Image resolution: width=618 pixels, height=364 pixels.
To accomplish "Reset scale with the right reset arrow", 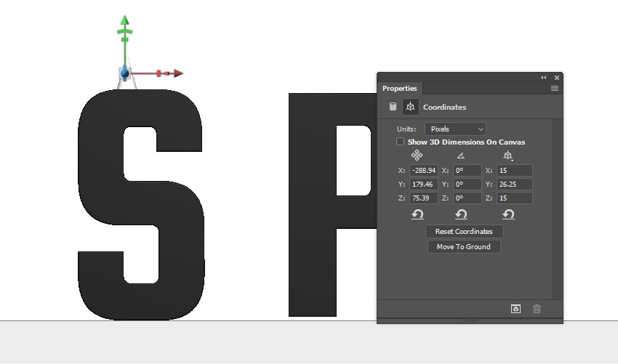I will (508, 214).
